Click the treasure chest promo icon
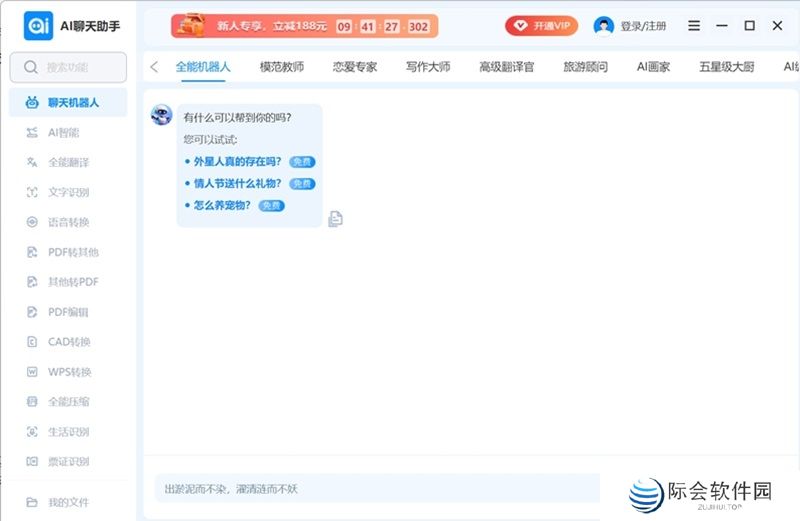Image resolution: width=800 pixels, height=521 pixels. click(x=191, y=26)
